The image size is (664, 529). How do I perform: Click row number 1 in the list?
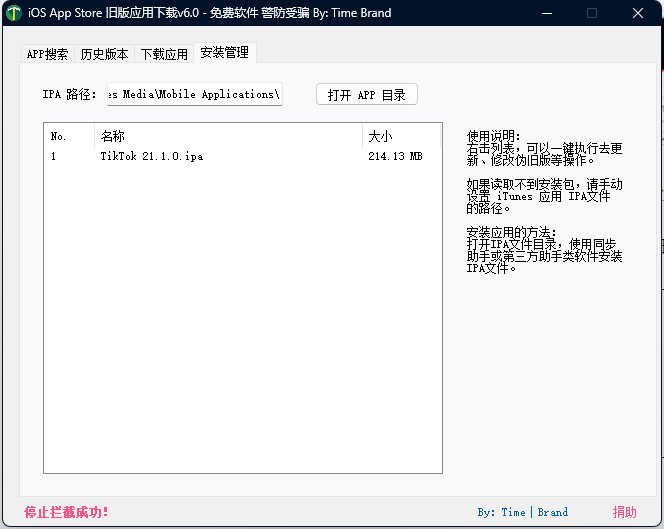[x=53, y=156]
